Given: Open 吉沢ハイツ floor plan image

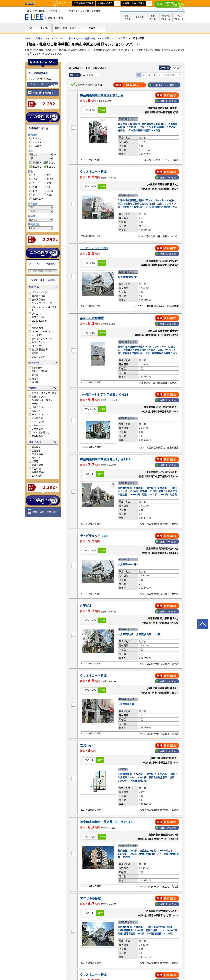Looking at the screenshot, I should point(98,781).
